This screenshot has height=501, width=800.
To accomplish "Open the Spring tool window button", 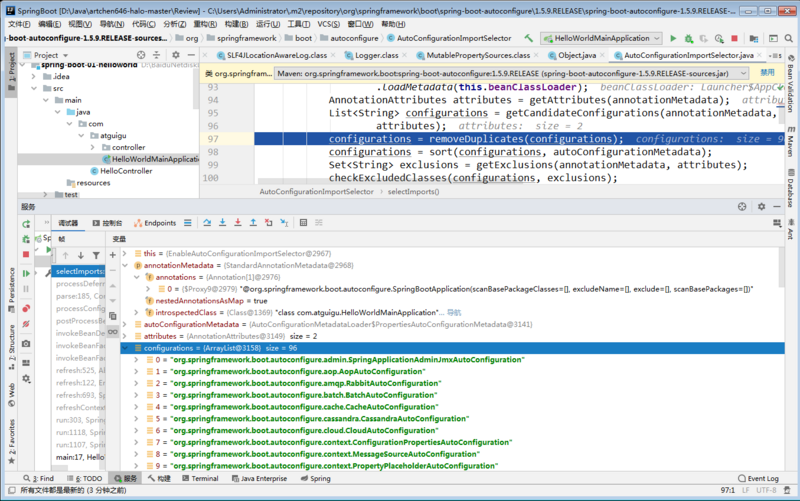I will [x=316, y=479].
